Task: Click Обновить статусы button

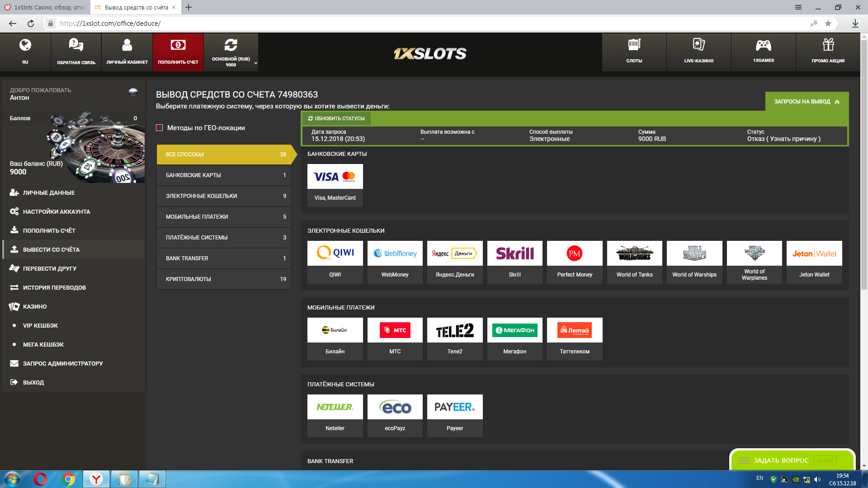Action: [x=336, y=118]
